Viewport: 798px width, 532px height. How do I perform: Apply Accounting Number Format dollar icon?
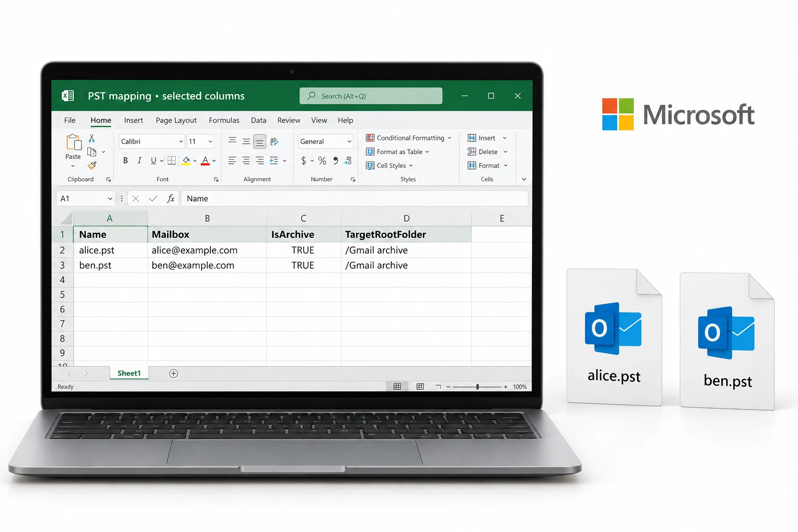pyautogui.click(x=303, y=161)
